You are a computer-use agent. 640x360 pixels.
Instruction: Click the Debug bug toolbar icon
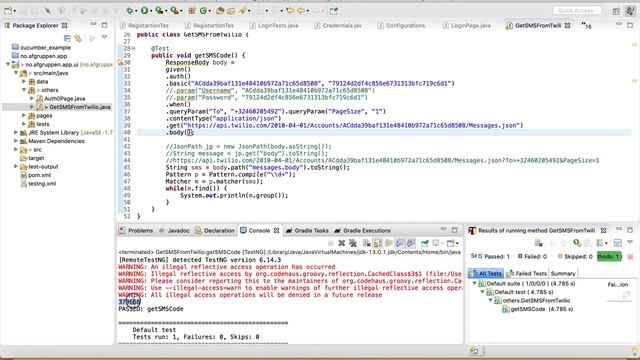coord(130,11)
